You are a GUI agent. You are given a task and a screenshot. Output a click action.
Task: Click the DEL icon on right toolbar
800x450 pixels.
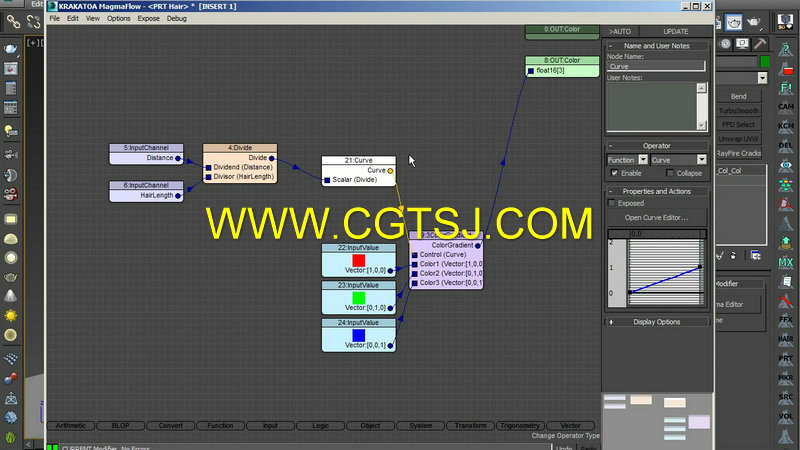[x=786, y=145]
